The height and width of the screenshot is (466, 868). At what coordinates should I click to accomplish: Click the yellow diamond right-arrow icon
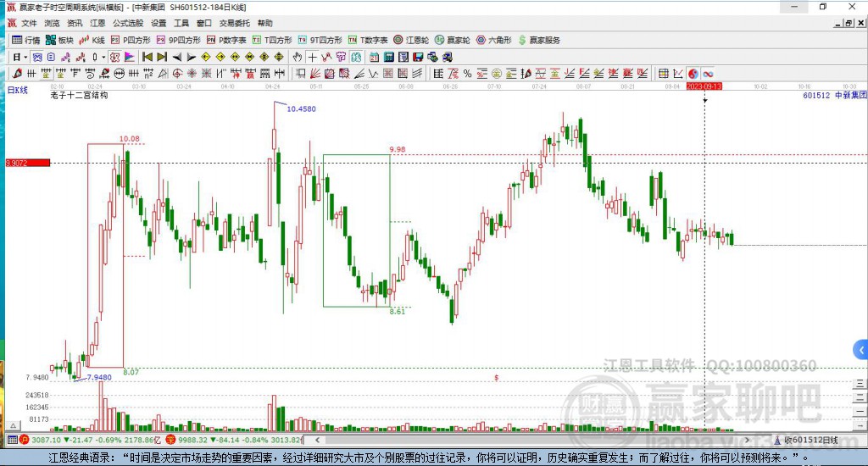tap(220, 57)
